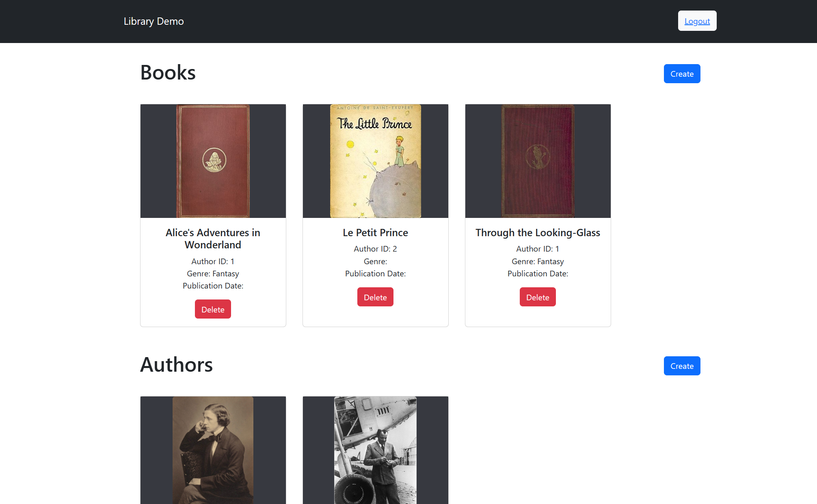817x504 pixels.
Task: Select Author ID text on Alice card
Action: pyautogui.click(x=213, y=261)
